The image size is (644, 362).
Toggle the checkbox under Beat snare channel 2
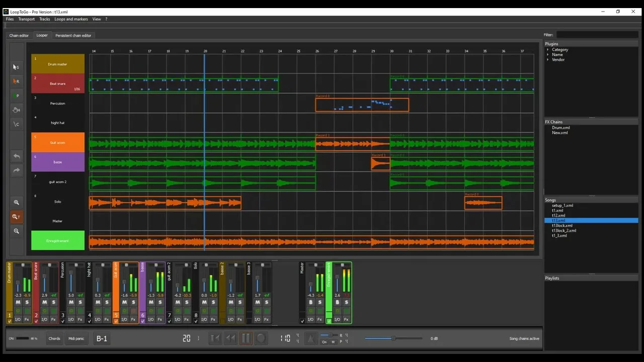coord(36,321)
